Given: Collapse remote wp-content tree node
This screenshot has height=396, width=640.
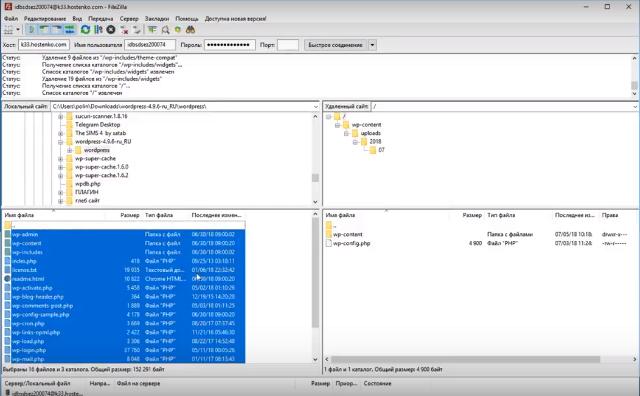Looking at the screenshot, I should 338,125.
